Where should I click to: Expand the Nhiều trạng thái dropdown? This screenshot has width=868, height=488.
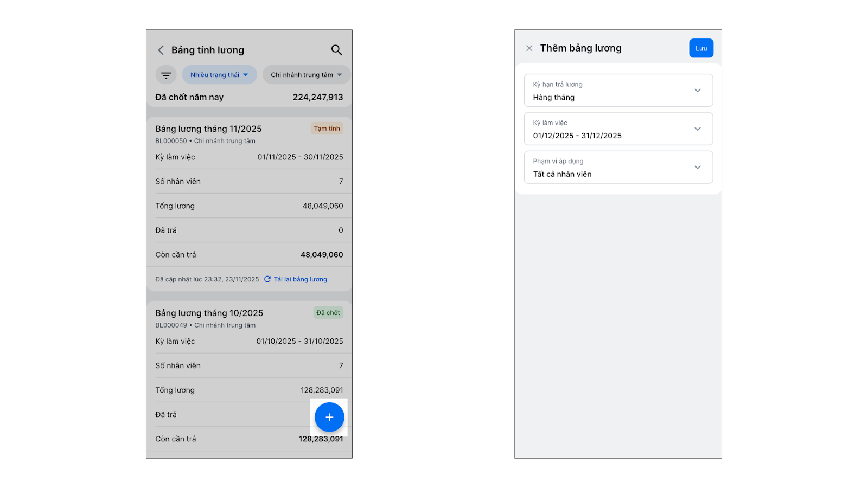219,75
